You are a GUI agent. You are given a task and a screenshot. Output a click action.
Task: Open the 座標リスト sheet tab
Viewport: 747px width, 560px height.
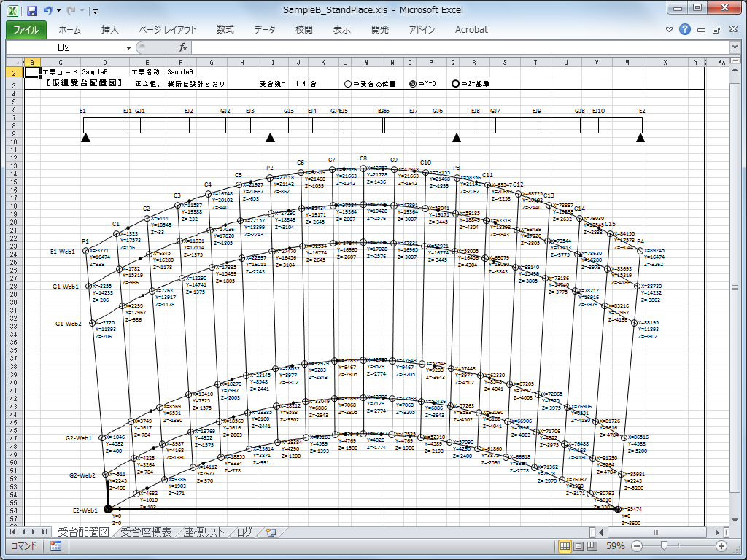(x=204, y=532)
